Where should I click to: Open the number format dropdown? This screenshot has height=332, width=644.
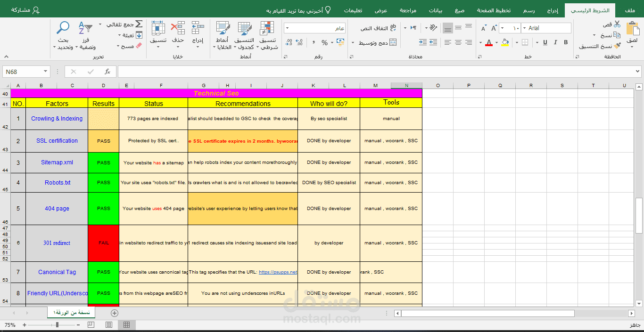tap(314, 28)
